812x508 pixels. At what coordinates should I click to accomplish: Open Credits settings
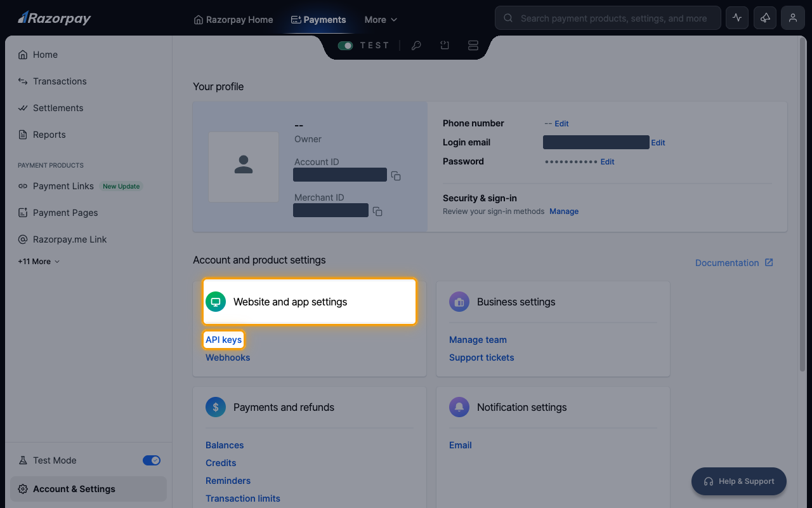coord(221,463)
